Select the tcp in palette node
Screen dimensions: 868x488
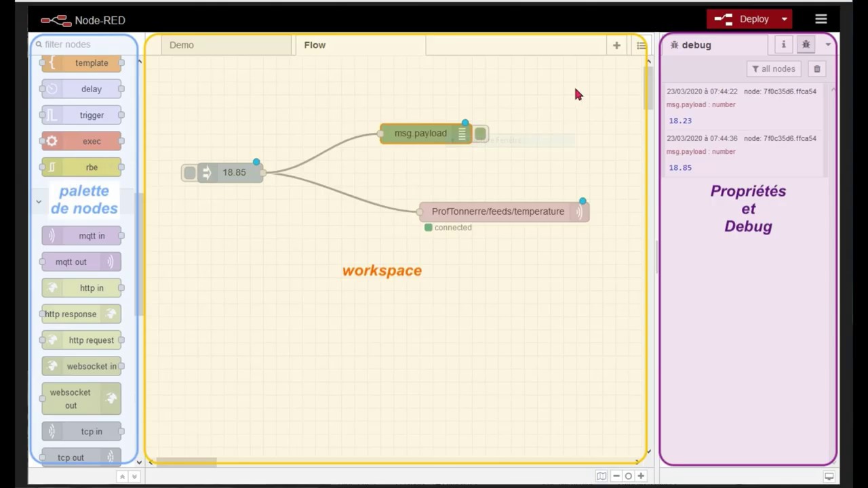pos(81,432)
